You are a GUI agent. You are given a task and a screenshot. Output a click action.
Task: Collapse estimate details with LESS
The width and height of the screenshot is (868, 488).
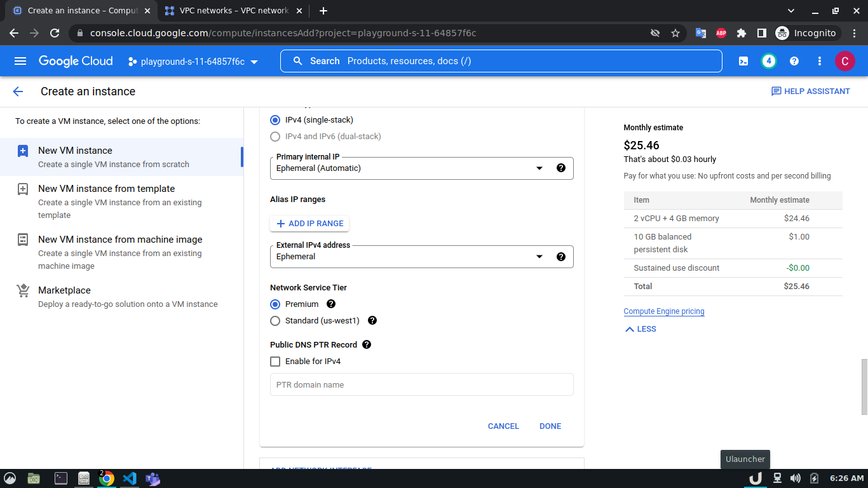pos(641,329)
